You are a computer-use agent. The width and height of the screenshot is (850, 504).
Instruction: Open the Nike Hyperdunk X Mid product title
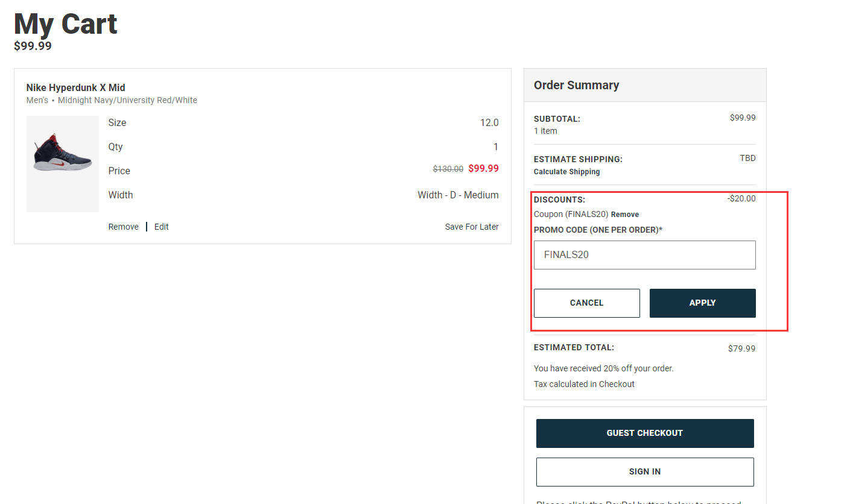pos(76,88)
